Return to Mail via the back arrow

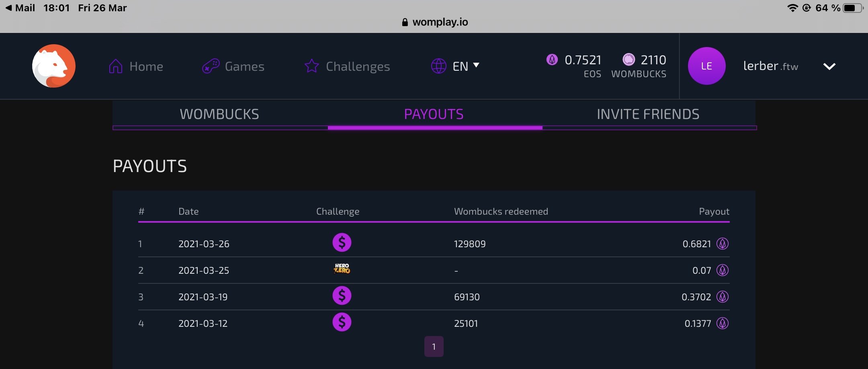[x=9, y=8]
